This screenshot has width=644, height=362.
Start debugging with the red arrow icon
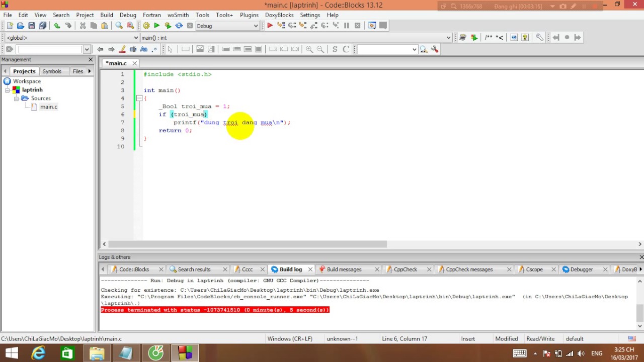click(x=270, y=26)
